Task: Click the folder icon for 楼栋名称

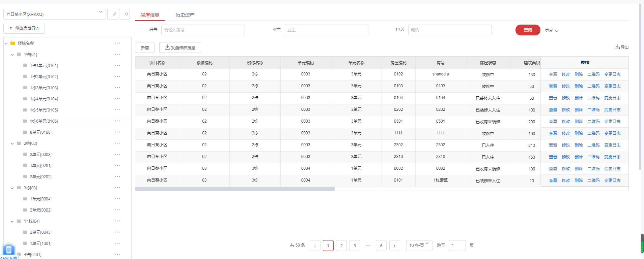Action: 13,43
